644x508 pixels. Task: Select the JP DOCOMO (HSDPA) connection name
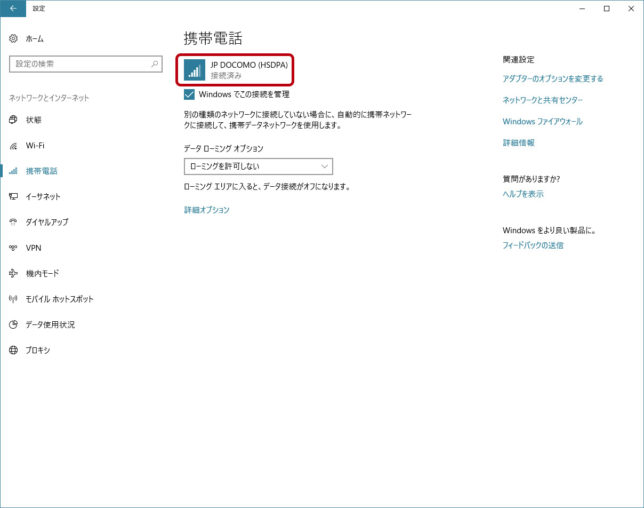pos(249,65)
